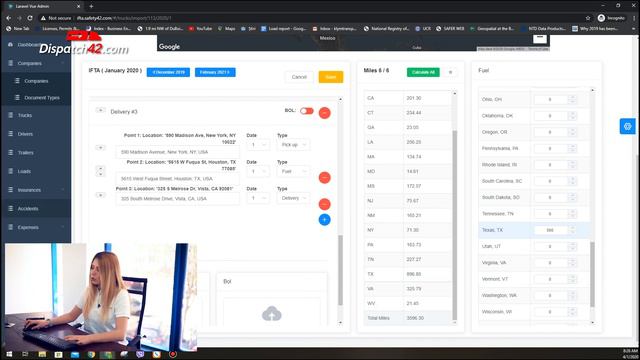Click the Windows Start button
The width and height of the screenshot is (640, 360).
point(9,354)
